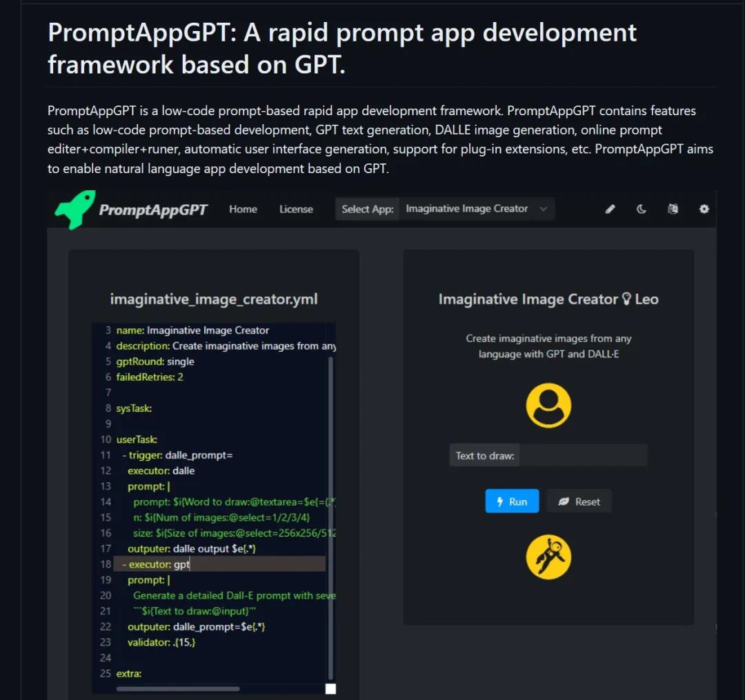Open the settings gear icon
Image resolution: width=745 pixels, height=700 pixels.
(x=704, y=208)
